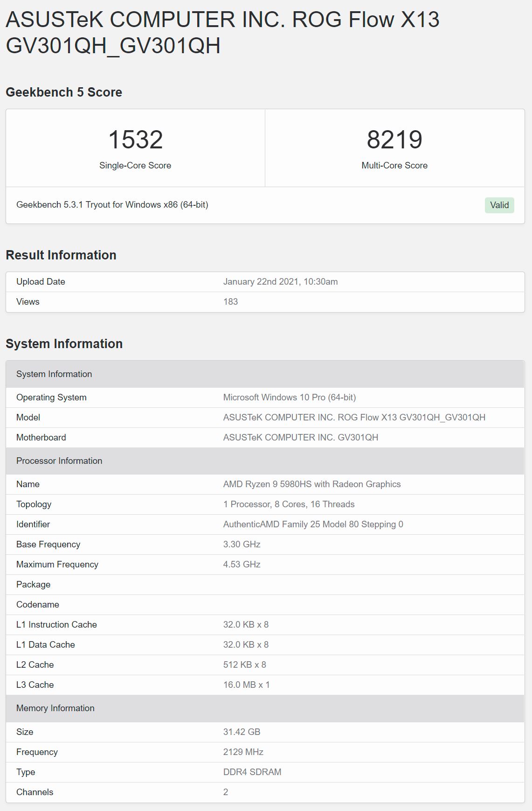
Task: Select the 31.42 GB memory size
Action: point(242,732)
